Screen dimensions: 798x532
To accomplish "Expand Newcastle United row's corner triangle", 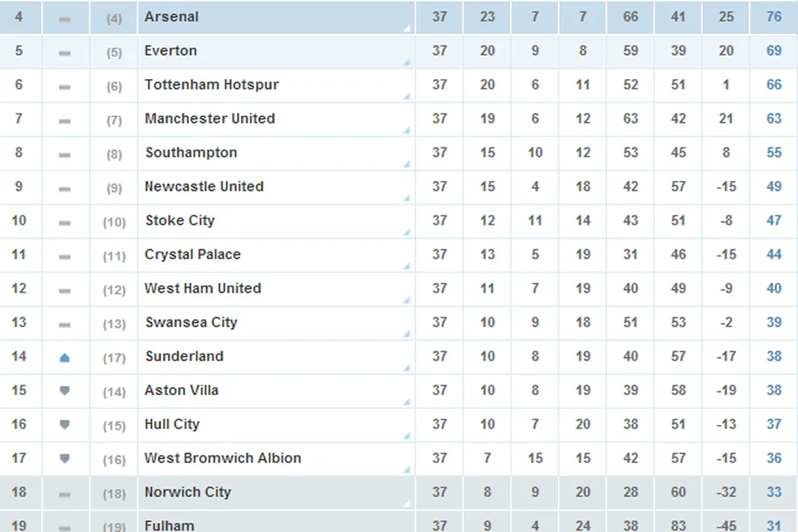I will [x=408, y=198].
